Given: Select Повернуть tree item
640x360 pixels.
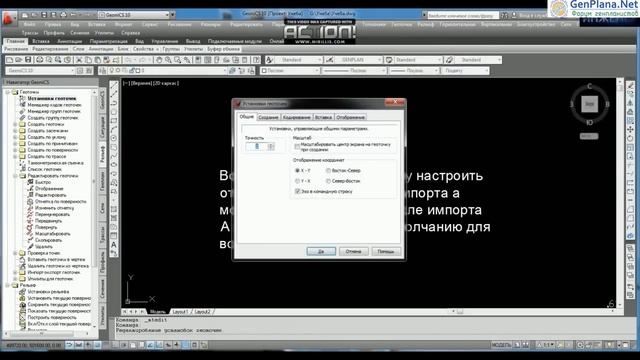Looking at the screenshot, I should click(x=46, y=227).
